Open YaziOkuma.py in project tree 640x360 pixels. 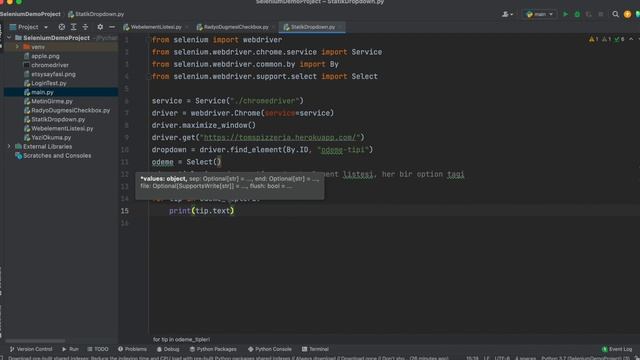[x=51, y=138]
